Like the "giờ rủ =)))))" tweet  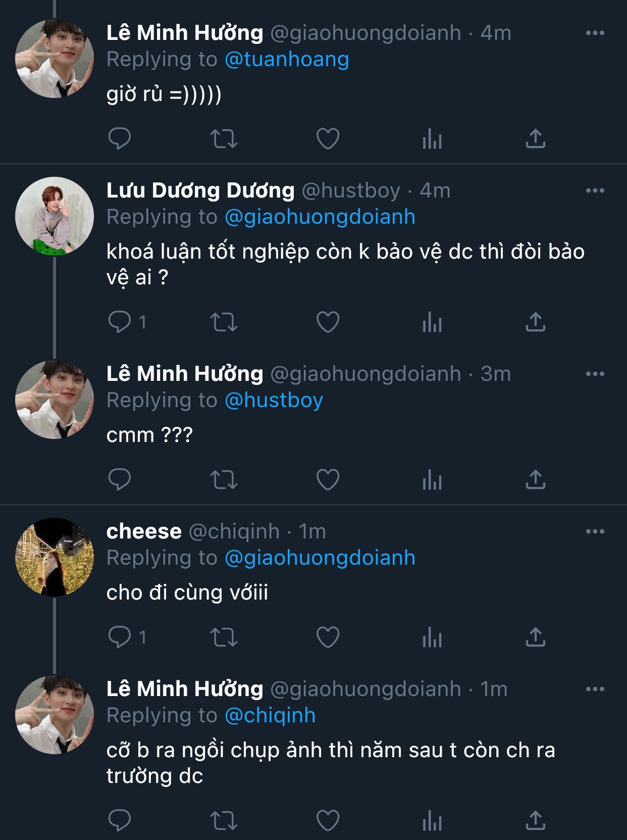click(328, 138)
